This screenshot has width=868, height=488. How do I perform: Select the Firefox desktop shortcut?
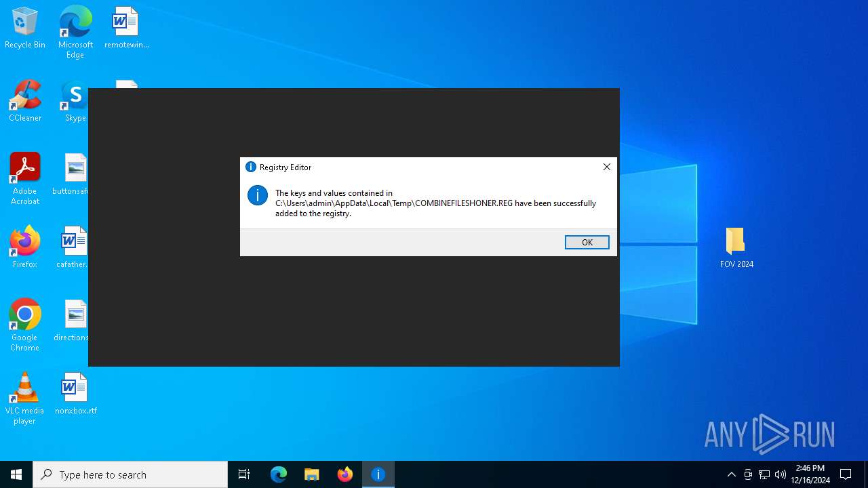click(25, 247)
